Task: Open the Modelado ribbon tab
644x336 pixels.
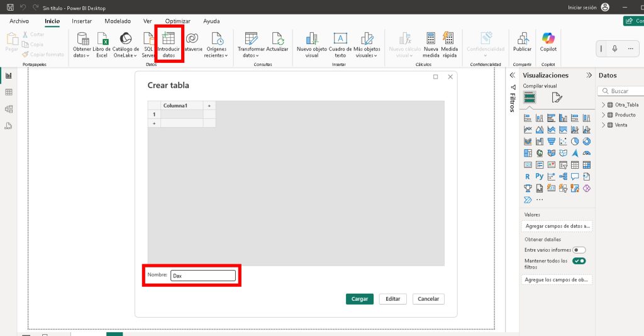Action: pos(118,21)
